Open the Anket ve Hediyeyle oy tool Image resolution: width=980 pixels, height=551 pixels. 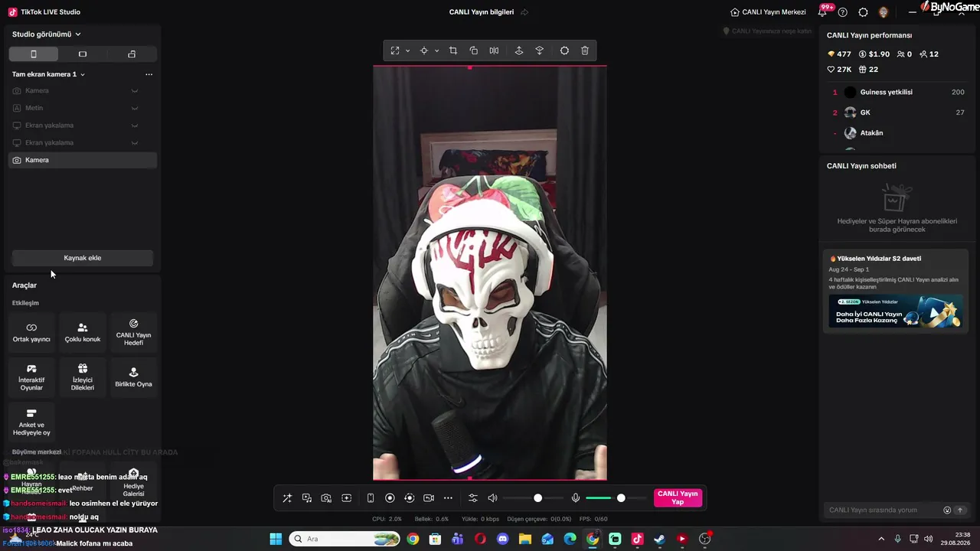tap(31, 422)
